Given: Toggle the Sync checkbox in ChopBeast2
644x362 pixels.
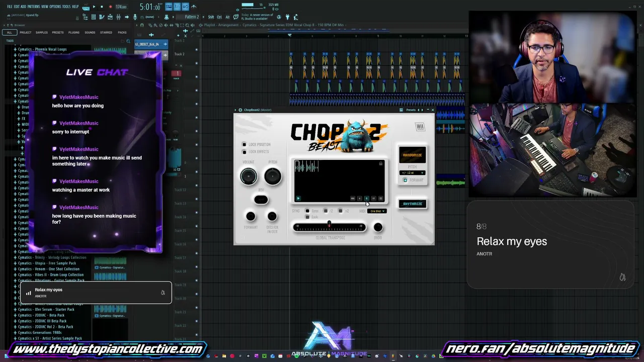Looking at the screenshot, I should 307,211.
